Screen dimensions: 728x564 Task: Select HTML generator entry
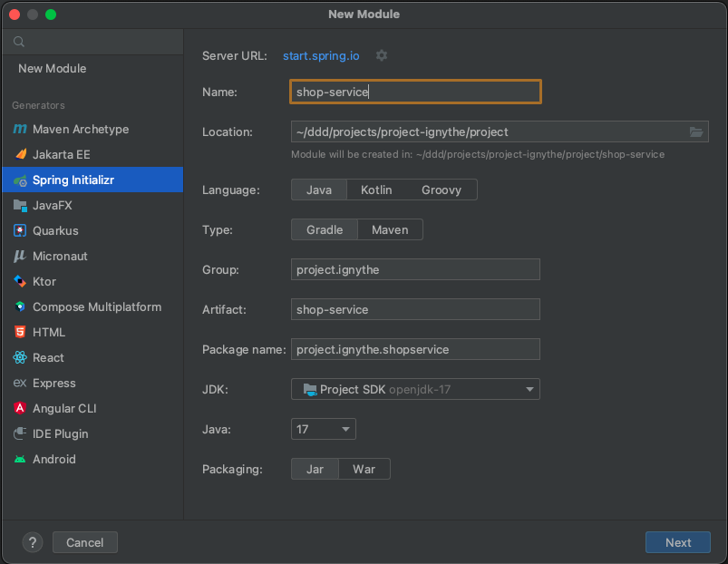[x=92, y=333]
